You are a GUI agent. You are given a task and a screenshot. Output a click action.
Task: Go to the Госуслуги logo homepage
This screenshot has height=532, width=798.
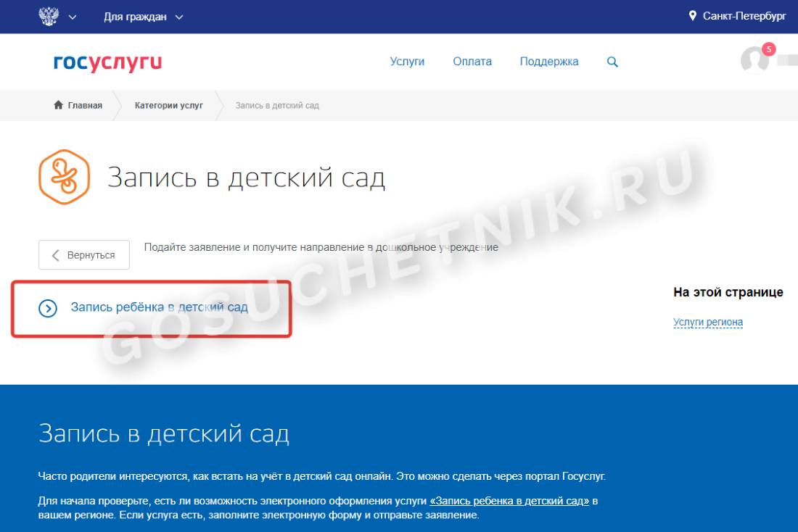point(108,62)
